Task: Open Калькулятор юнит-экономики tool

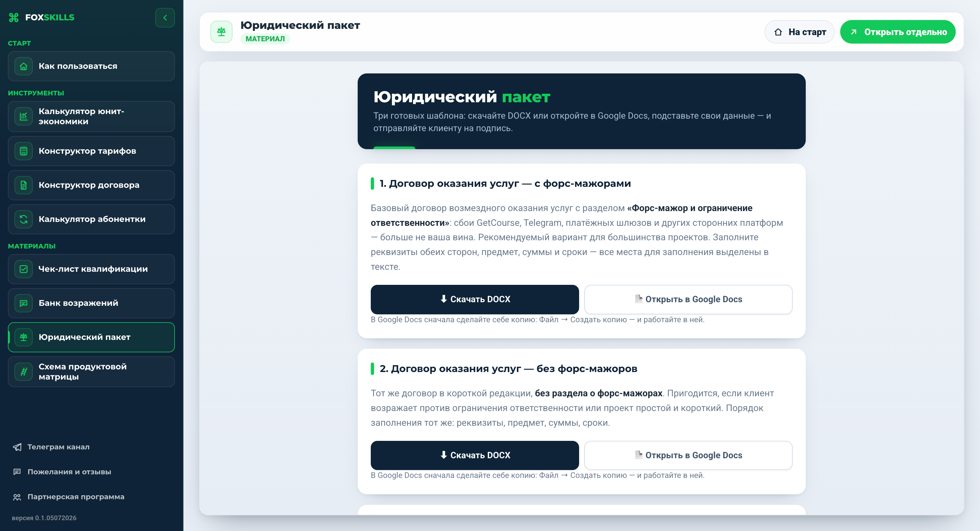Action: point(91,116)
